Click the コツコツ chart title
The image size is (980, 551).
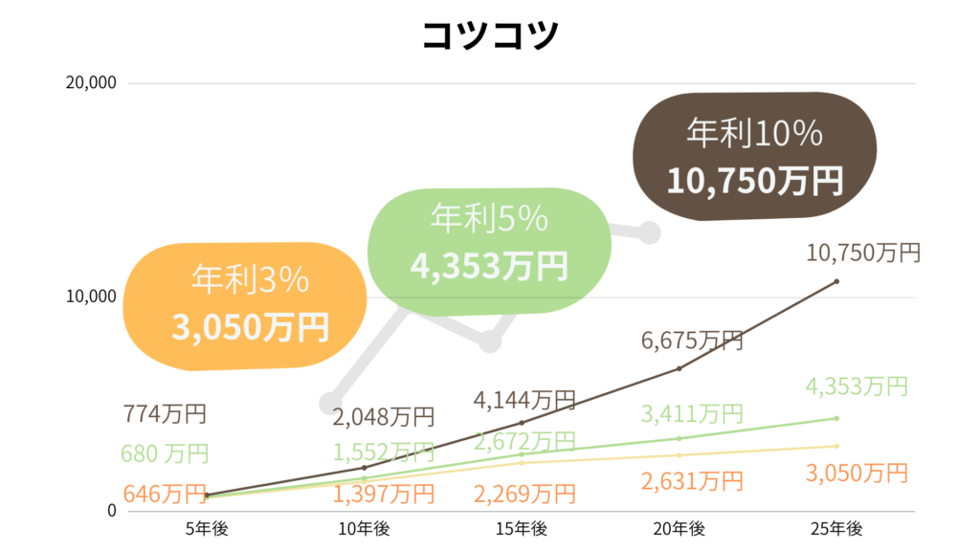(490, 35)
